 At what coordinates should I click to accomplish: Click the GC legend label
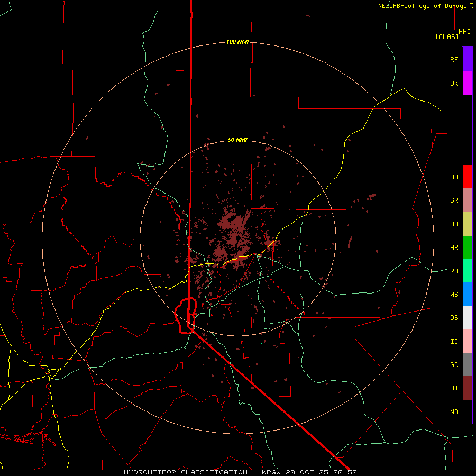pyautogui.click(x=454, y=364)
